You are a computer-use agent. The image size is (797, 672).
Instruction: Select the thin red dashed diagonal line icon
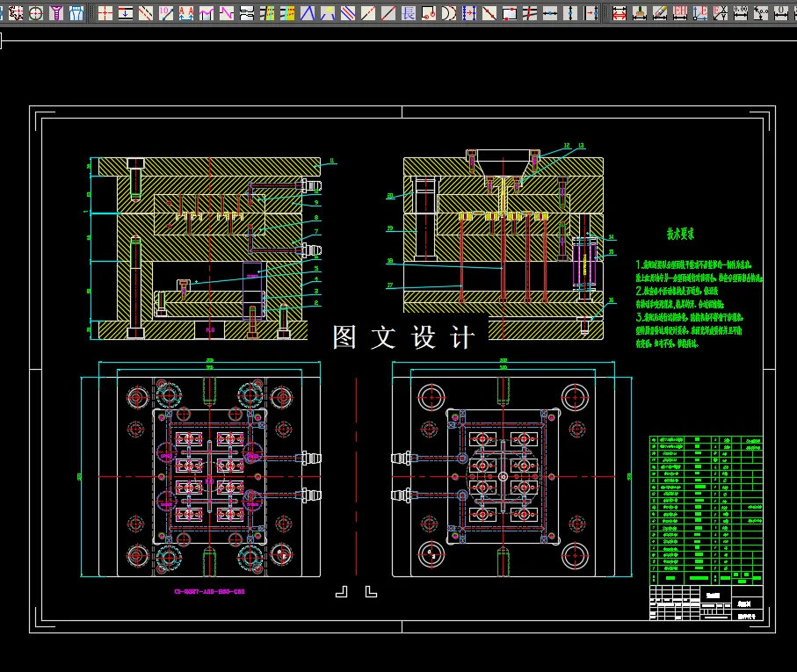coord(368,12)
